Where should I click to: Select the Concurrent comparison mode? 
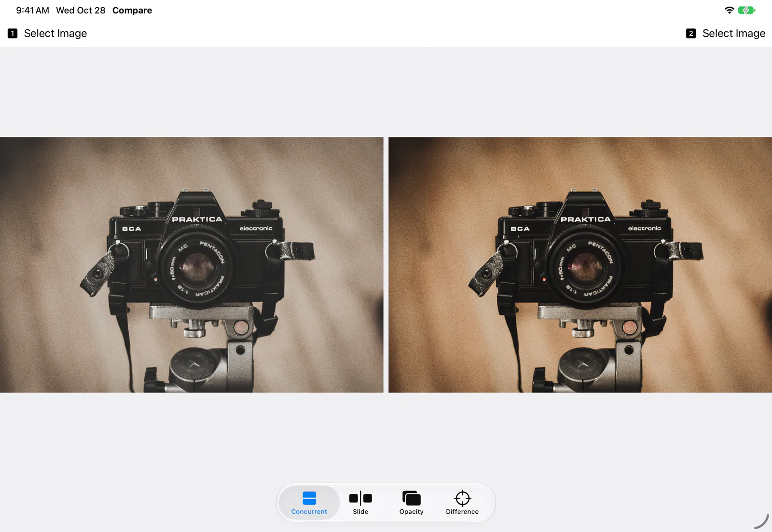[x=309, y=503]
